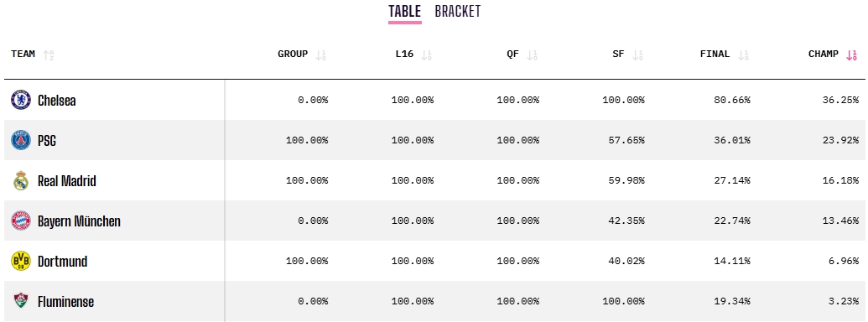Viewport: 868px width, 322px height.
Task: Click the Dortmund BVB logo icon
Action: pos(21,261)
